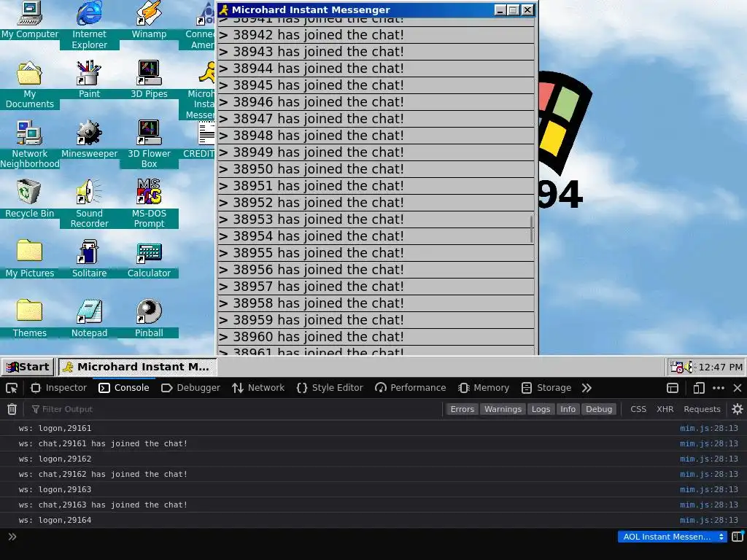
Task: Toggle the Logs filter
Action: click(x=541, y=409)
